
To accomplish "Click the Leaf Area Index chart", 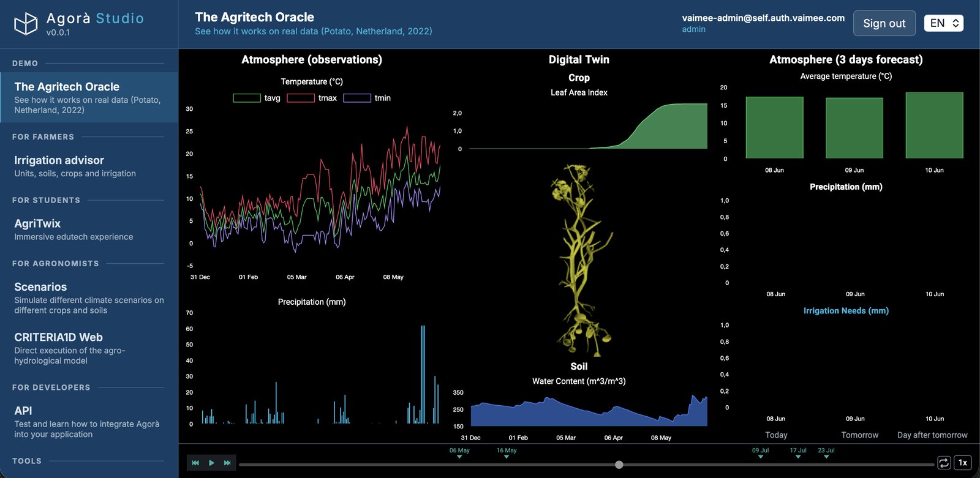I will click(588, 127).
